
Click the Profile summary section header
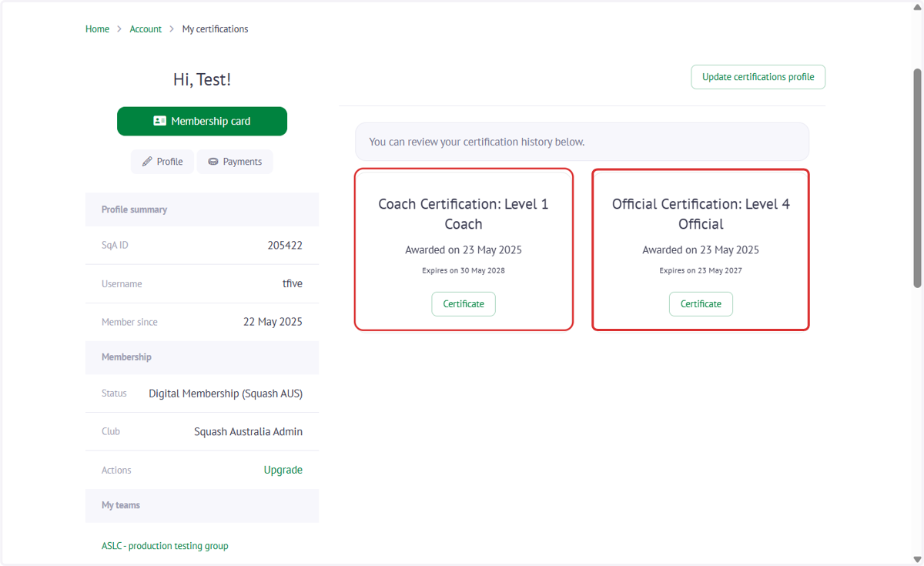tap(202, 209)
